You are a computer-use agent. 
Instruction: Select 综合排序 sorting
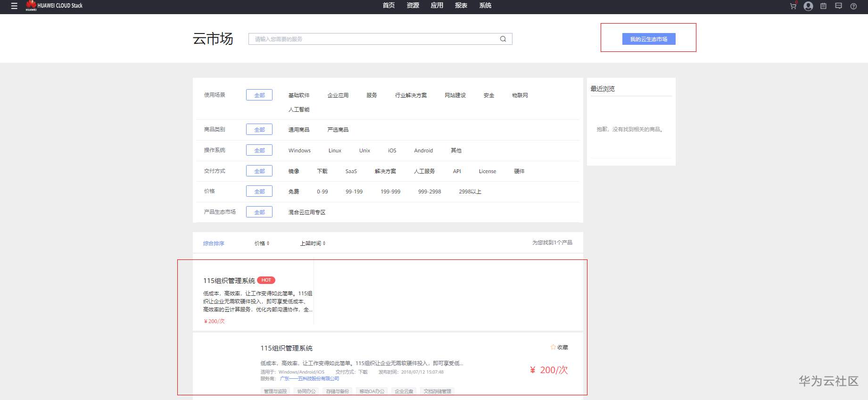click(214, 243)
